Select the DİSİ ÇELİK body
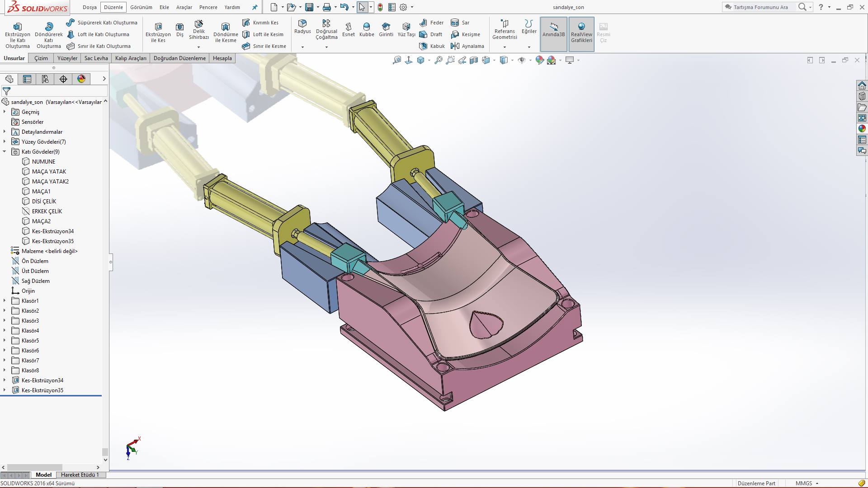Image resolution: width=868 pixels, height=488 pixels. (x=44, y=201)
